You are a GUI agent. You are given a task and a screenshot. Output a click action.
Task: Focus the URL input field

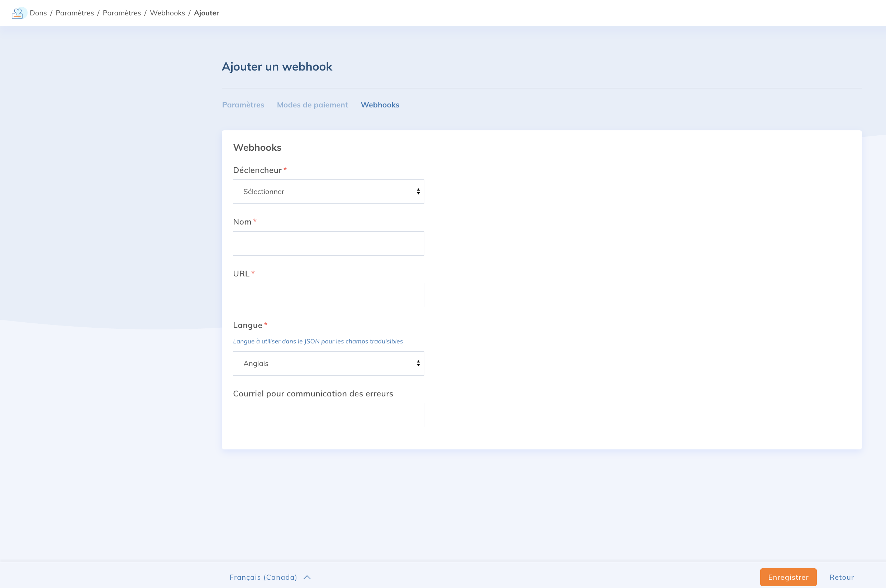click(328, 295)
